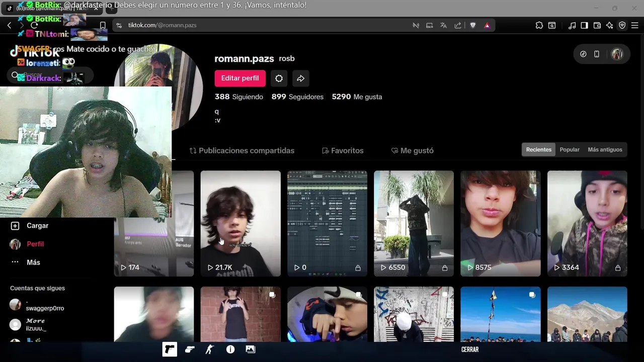Open the video with 3364 views
Image resolution: width=644 pixels, height=362 pixels.
[587, 223]
